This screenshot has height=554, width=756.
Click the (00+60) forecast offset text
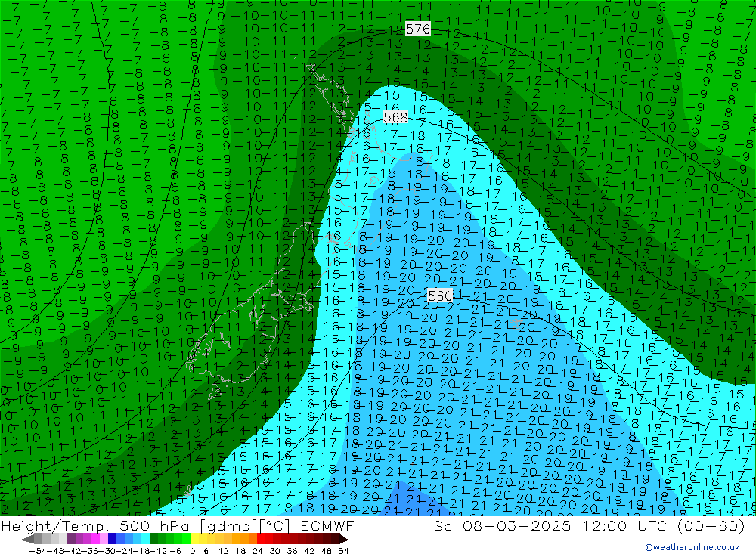[711, 526]
